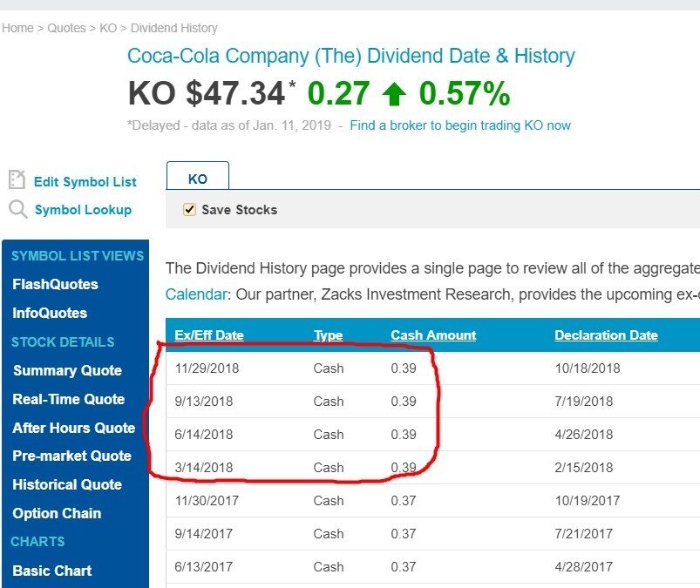Open InfoQuotes in the sidebar
This screenshot has width=700, height=588.
pos(50,313)
